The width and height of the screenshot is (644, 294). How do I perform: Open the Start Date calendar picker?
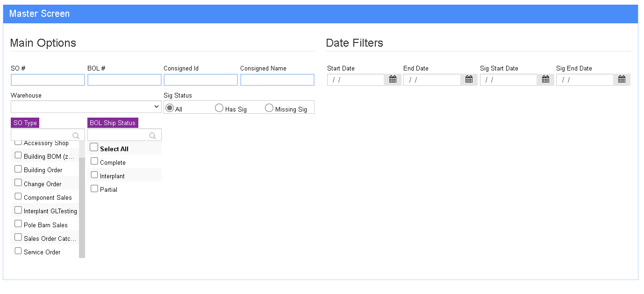393,80
